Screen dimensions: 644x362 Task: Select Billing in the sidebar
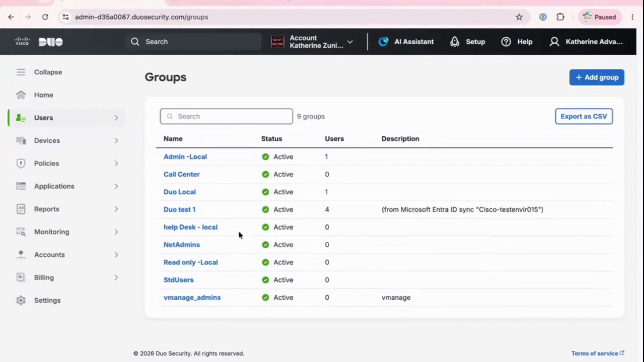pyautogui.click(x=67, y=278)
